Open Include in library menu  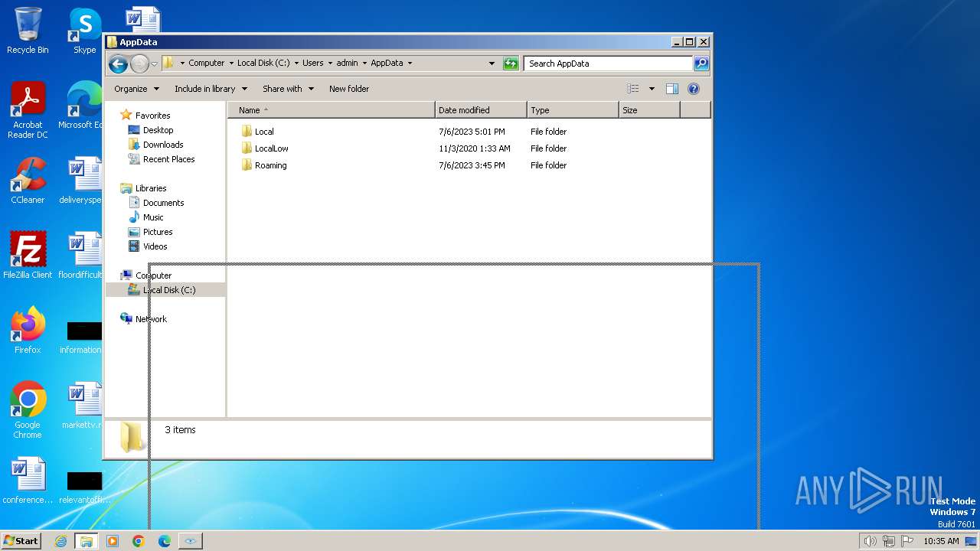pyautogui.click(x=211, y=89)
